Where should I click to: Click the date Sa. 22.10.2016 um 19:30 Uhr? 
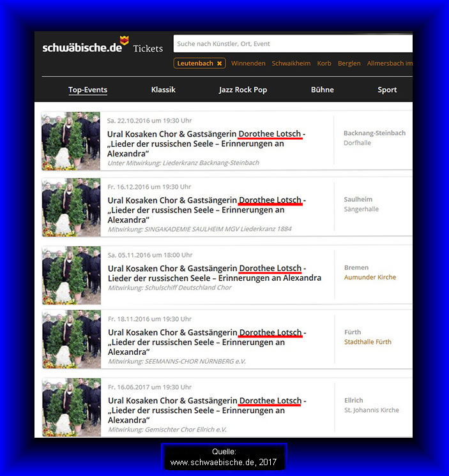coord(149,121)
